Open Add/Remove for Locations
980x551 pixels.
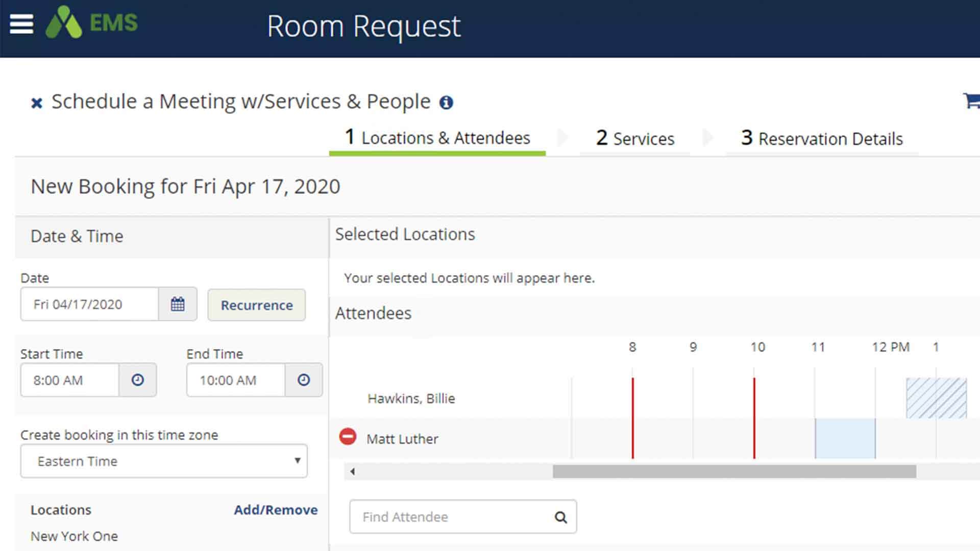tap(276, 510)
